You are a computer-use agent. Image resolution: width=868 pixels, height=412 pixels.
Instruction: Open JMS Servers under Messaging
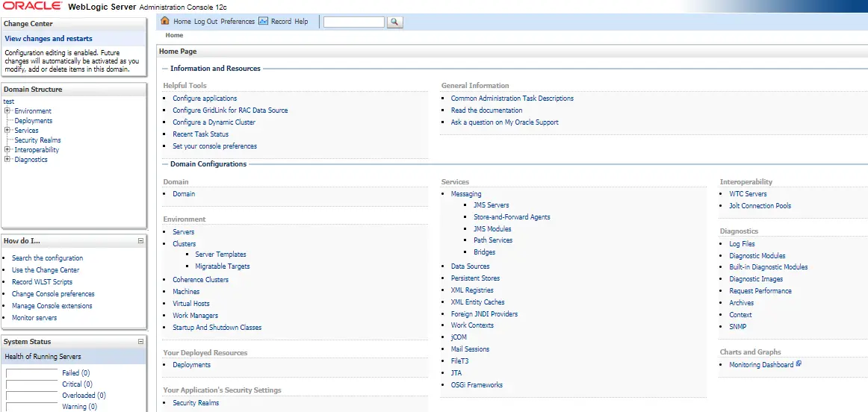(x=491, y=205)
